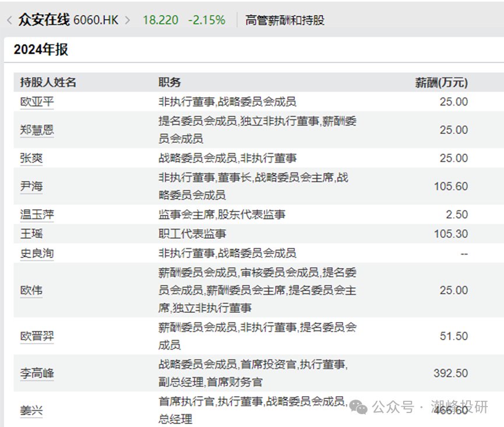
Task: Select salary value 25.00 for 欧伟
Action: click(454, 290)
